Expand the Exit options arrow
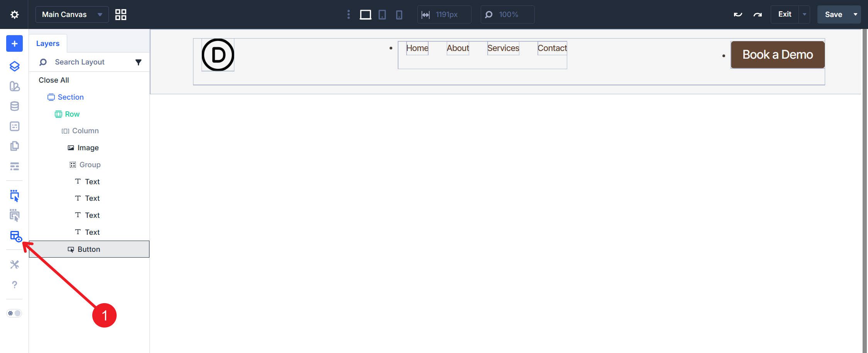868x353 pixels. click(x=804, y=15)
